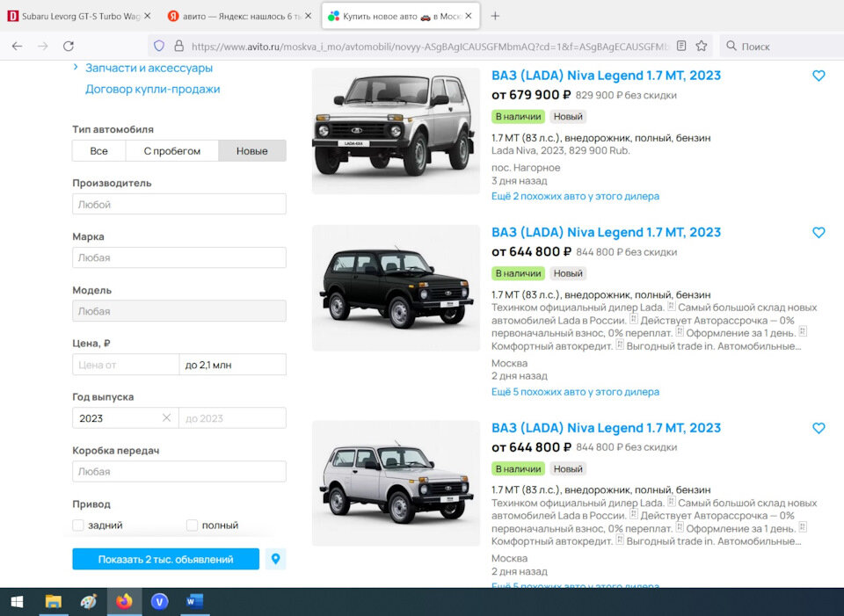Screen dimensions: 844x616
Task: Click Показать 2 тыс. объявлений button
Action: (x=166, y=559)
